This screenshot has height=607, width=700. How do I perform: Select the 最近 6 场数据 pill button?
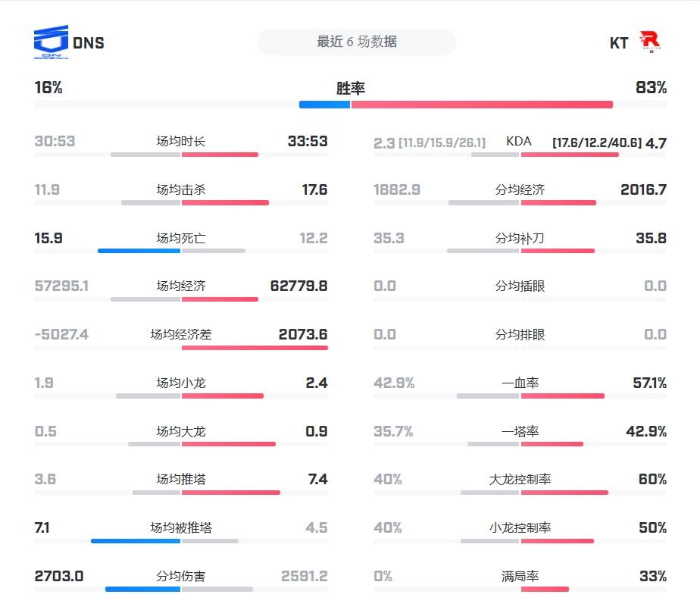356,42
